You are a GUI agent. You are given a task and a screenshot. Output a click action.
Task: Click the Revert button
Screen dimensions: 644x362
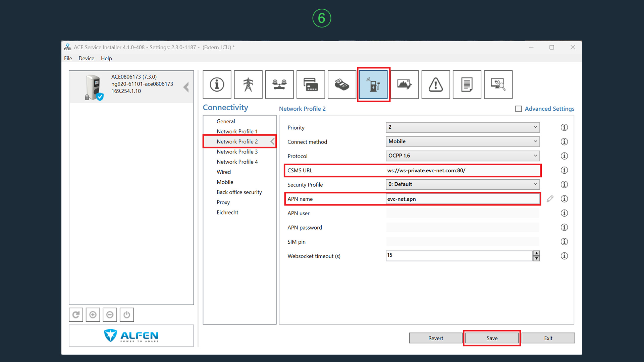436,338
